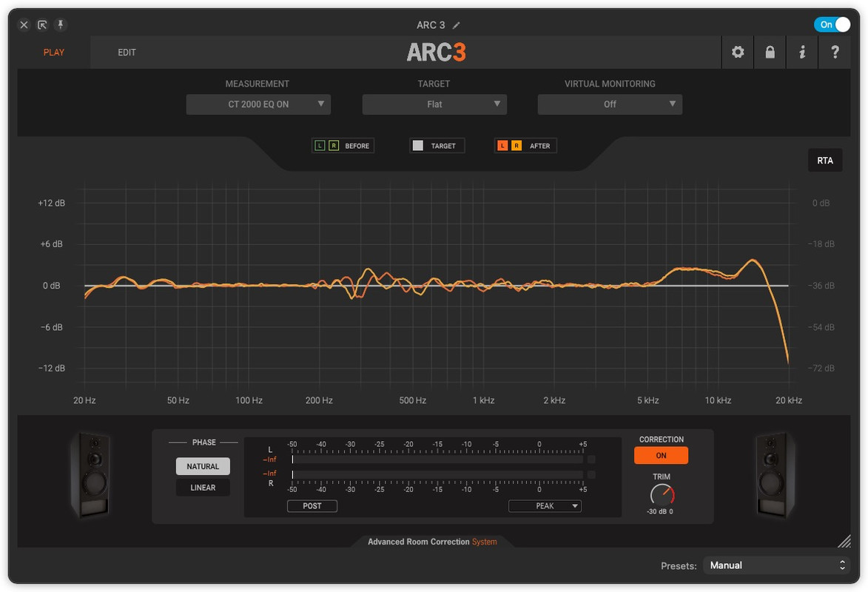Open Measurement dropdown CT 2000 EQ ON

(x=258, y=104)
